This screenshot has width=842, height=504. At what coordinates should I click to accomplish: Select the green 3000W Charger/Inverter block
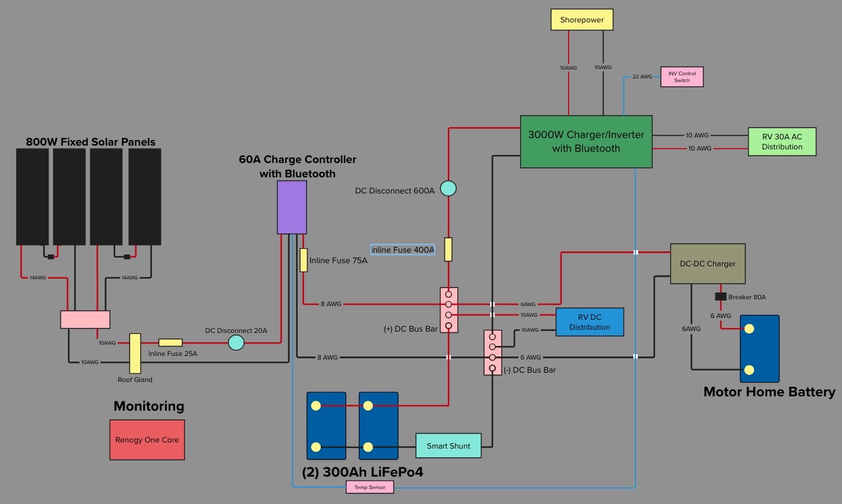pyautogui.click(x=586, y=141)
